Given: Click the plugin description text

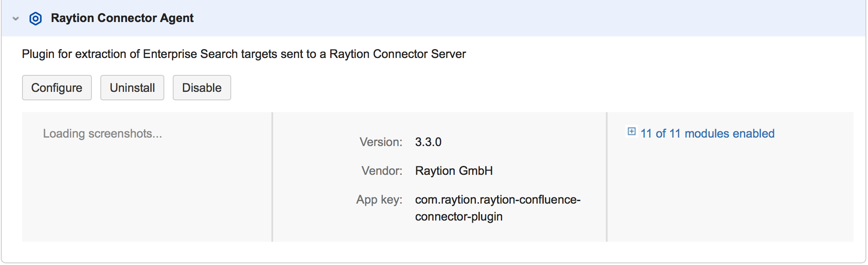Looking at the screenshot, I should pyautogui.click(x=243, y=54).
